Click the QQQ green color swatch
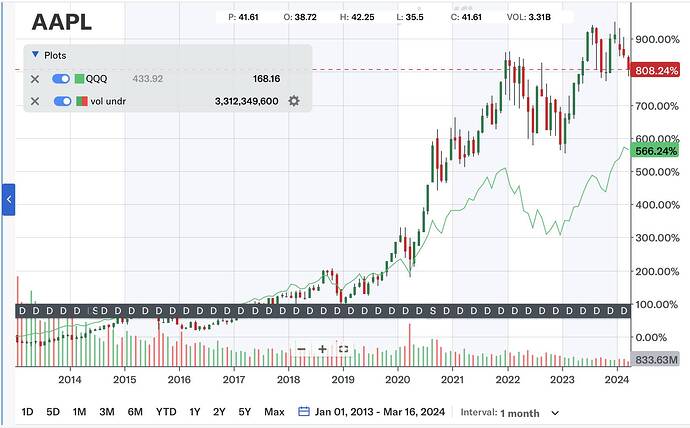Screen dimensions: 690x428 81,78
